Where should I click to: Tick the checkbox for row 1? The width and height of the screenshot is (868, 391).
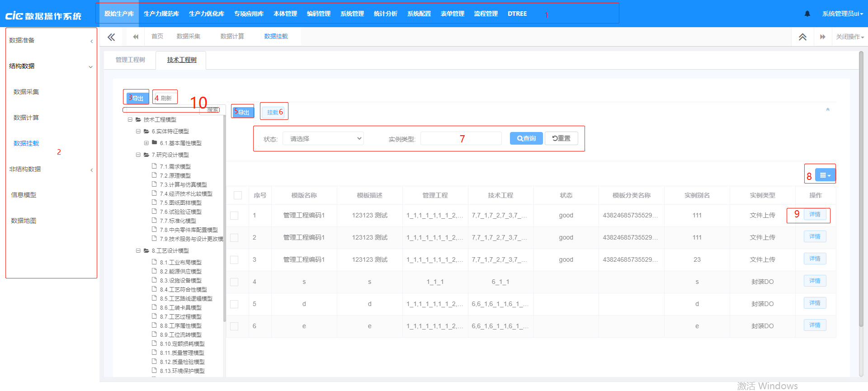click(234, 216)
